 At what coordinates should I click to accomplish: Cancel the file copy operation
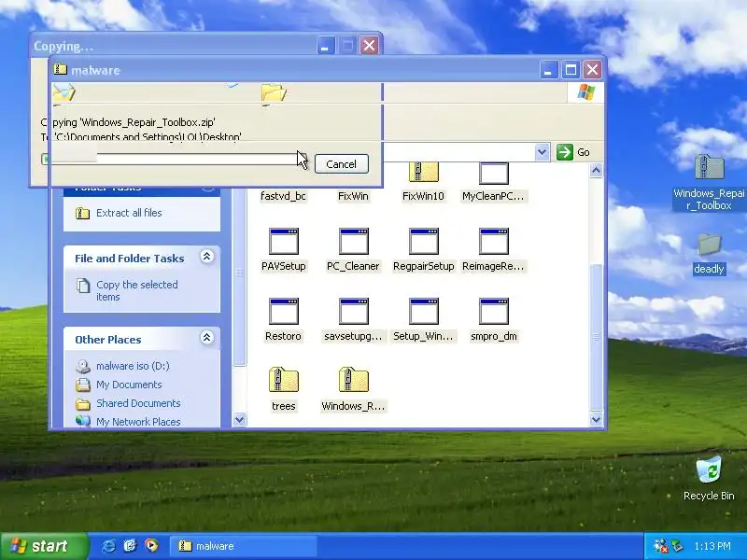pyautogui.click(x=342, y=164)
